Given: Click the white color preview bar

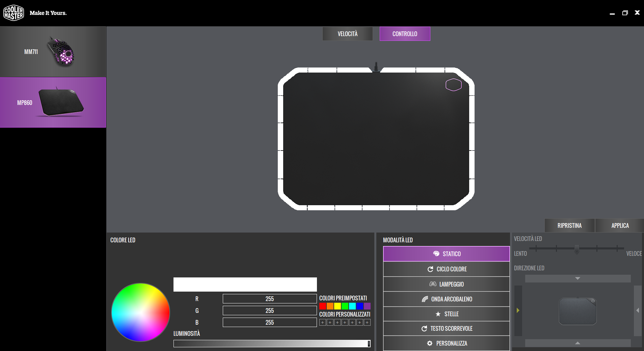Looking at the screenshot, I should coord(245,285).
